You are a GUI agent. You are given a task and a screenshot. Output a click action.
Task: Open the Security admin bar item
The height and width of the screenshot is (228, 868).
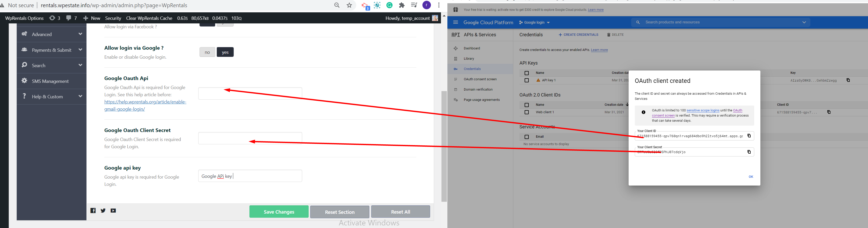(x=113, y=18)
